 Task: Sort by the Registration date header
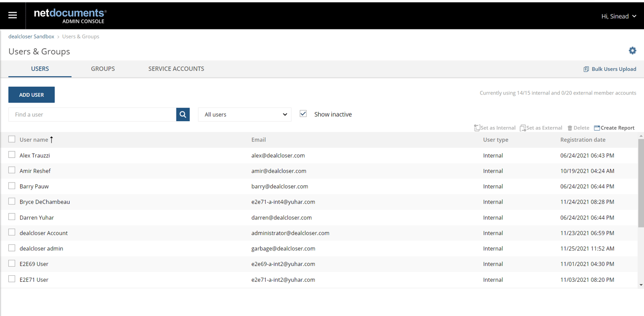pyautogui.click(x=583, y=140)
